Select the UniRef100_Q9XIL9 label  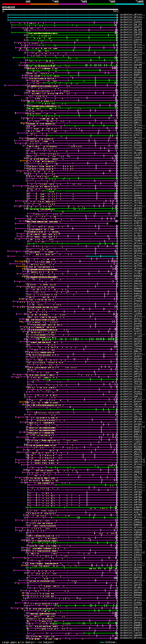131,90
